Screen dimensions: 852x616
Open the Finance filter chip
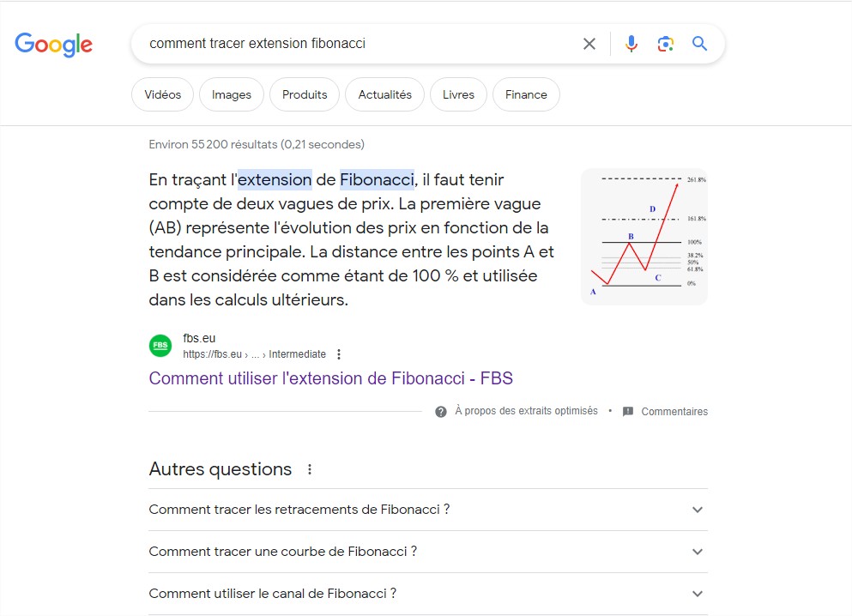pyautogui.click(x=526, y=94)
